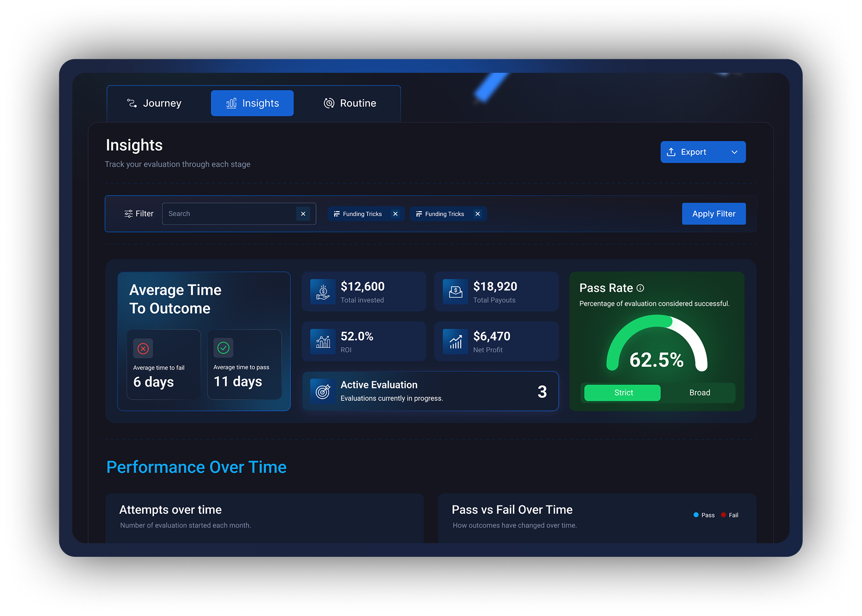Click the Total Payouts cash icon
The image size is (862, 616).
[x=455, y=292]
